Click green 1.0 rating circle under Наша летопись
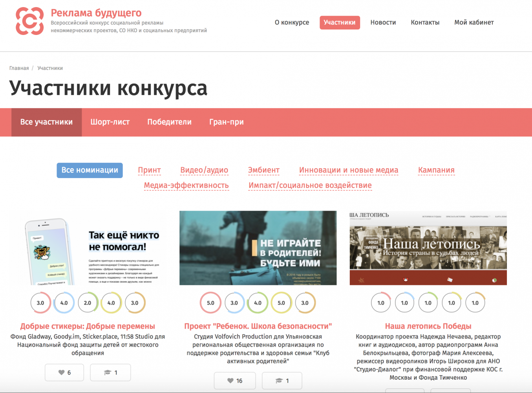The width and height of the screenshot is (532, 393). (428, 303)
